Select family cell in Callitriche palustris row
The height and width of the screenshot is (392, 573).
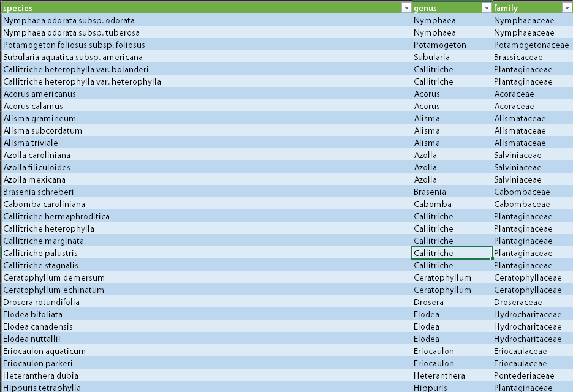point(533,253)
